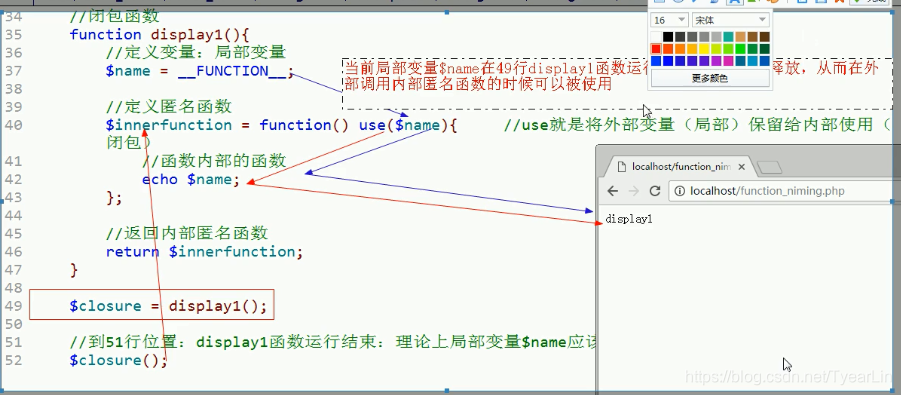Pick the yellow color swatch
This screenshot has height=395, width=901.
704,49
